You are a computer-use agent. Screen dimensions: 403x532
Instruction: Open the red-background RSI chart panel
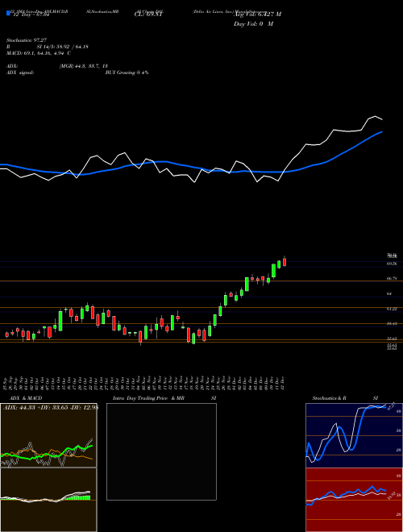[354, 500]
